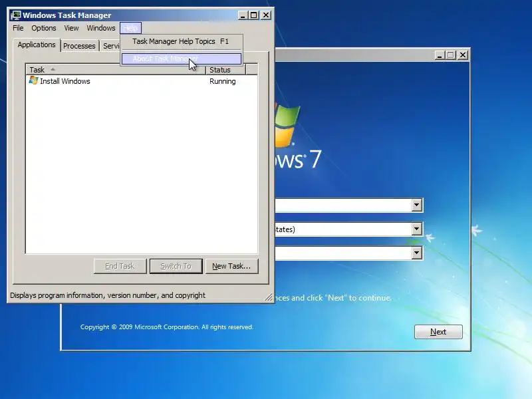This screenshot has height=399, width=532.
Task: Select Task Manager Help Topics
Action: tap(180, 41)
